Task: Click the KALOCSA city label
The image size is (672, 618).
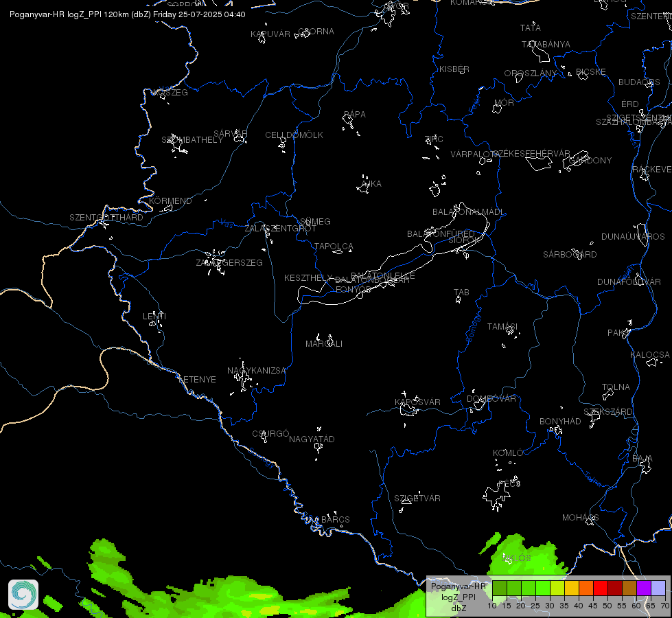Action: click(650, 355)
